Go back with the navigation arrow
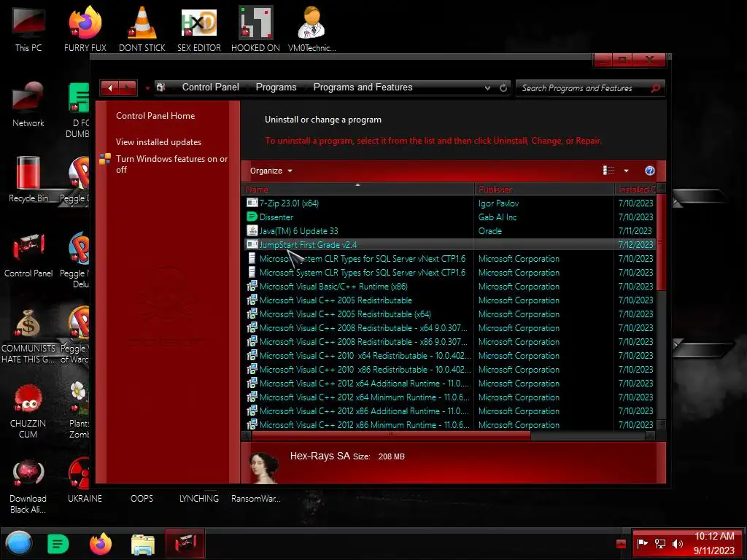This screenshot has height=560, width=747. (x=110, y=87)
